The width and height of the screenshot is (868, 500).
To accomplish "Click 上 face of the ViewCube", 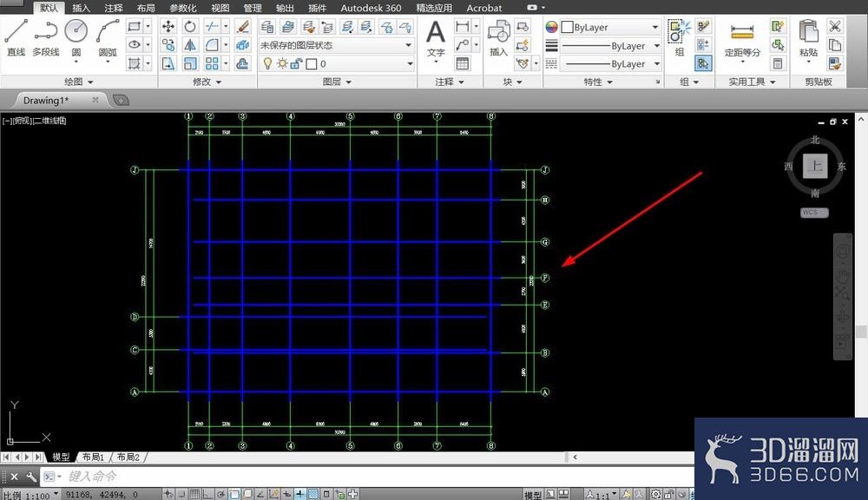I will point(815,166).
